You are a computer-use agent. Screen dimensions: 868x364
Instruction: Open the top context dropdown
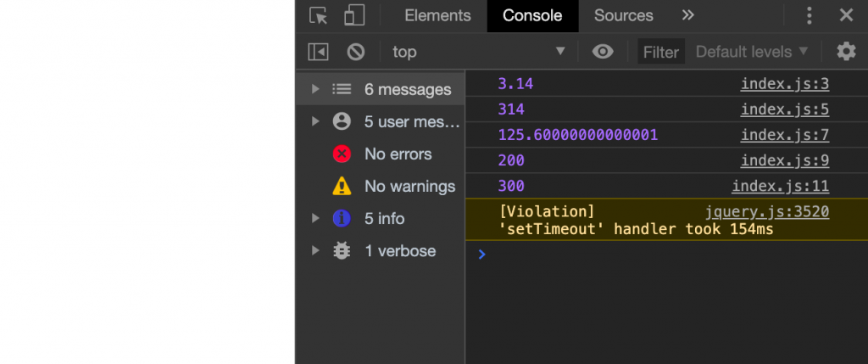click(478, 52)
